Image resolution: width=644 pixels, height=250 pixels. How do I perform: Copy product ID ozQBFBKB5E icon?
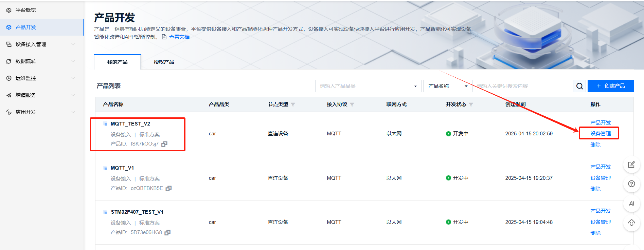(168, 188)
